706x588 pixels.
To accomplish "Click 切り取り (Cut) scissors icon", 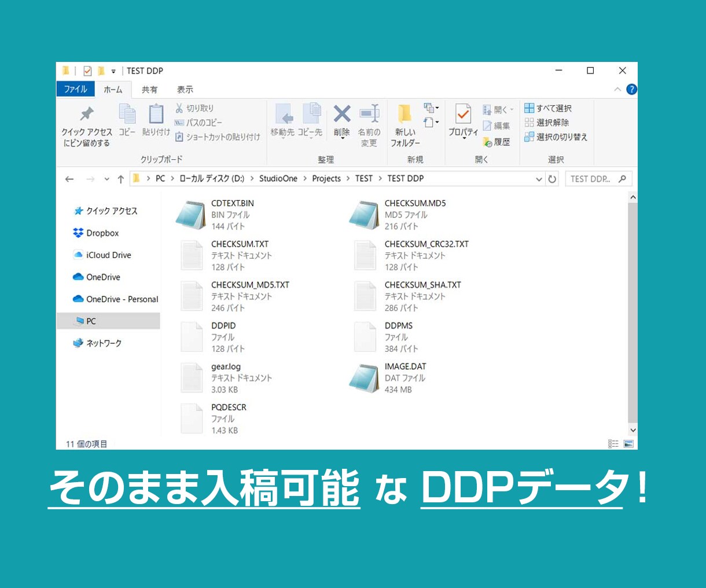I will 179,108.
